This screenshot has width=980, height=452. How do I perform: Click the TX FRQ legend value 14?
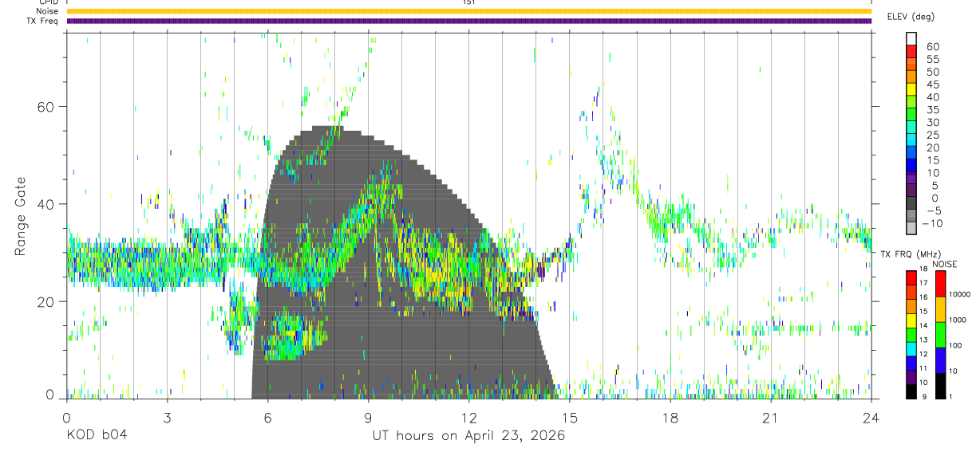(x=922, y=325)
